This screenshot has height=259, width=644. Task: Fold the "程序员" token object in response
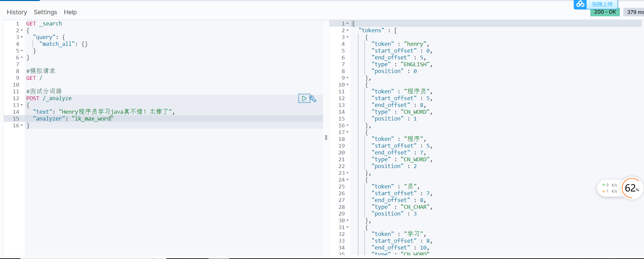click(x=347, y=85)
